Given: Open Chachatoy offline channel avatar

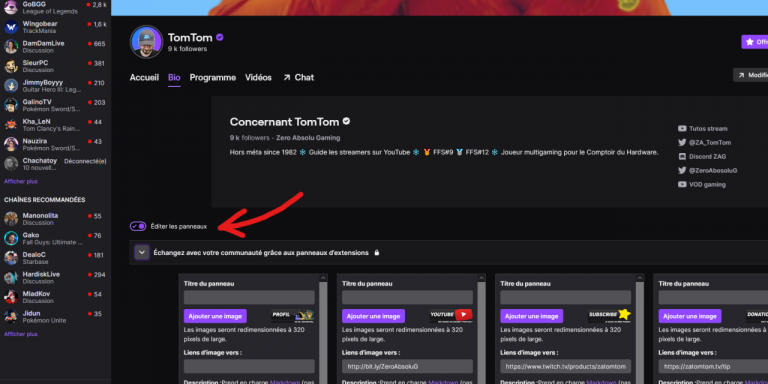Looking at the screenshot, I should tap(11, 164).
